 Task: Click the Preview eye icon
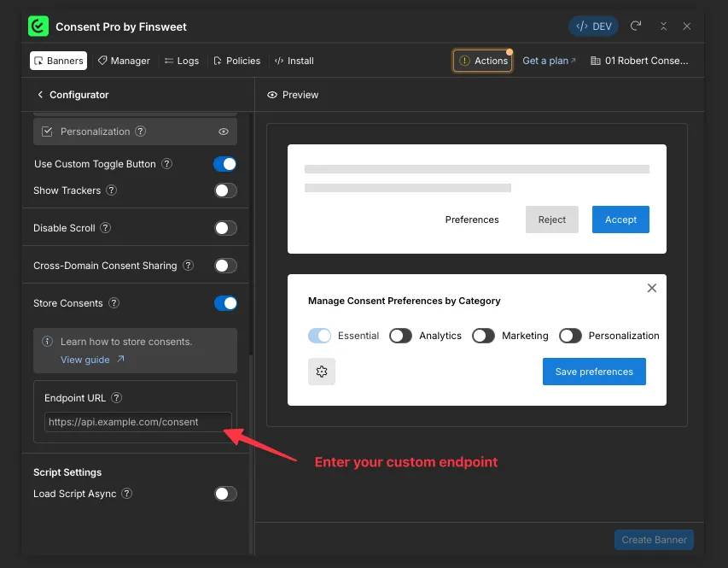pyautogui.click(x=274, y=94)
